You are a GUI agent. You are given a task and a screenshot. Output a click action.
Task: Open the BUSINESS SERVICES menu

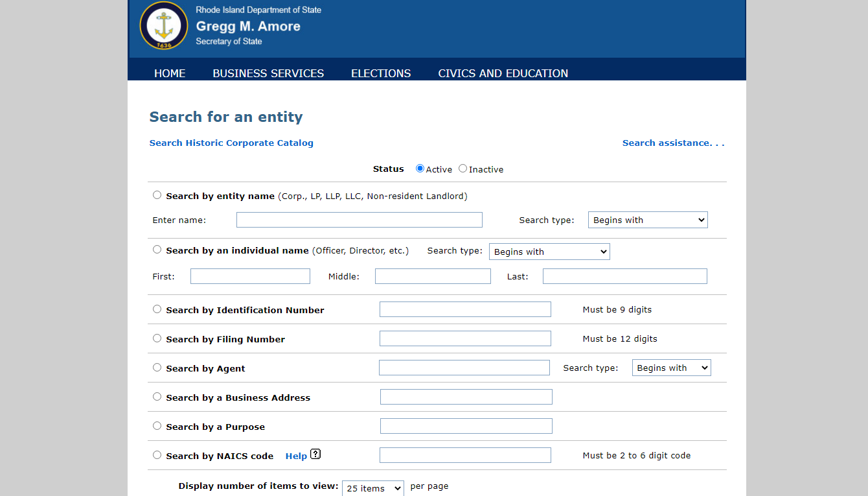click(268, 73)
